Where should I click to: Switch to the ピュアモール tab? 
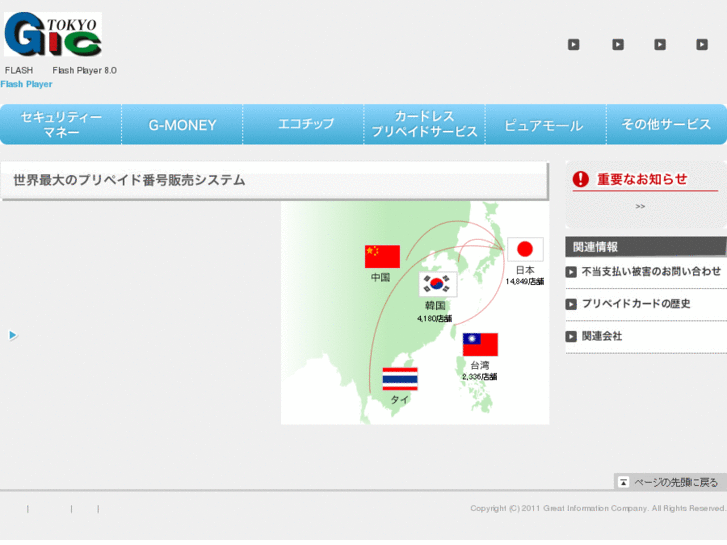(544, 125)
